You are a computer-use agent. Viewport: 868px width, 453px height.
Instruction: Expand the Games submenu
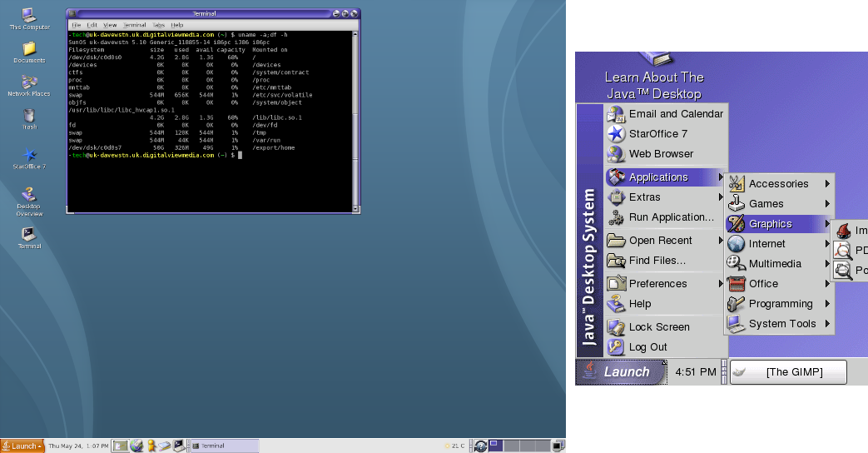coord(766,204)
